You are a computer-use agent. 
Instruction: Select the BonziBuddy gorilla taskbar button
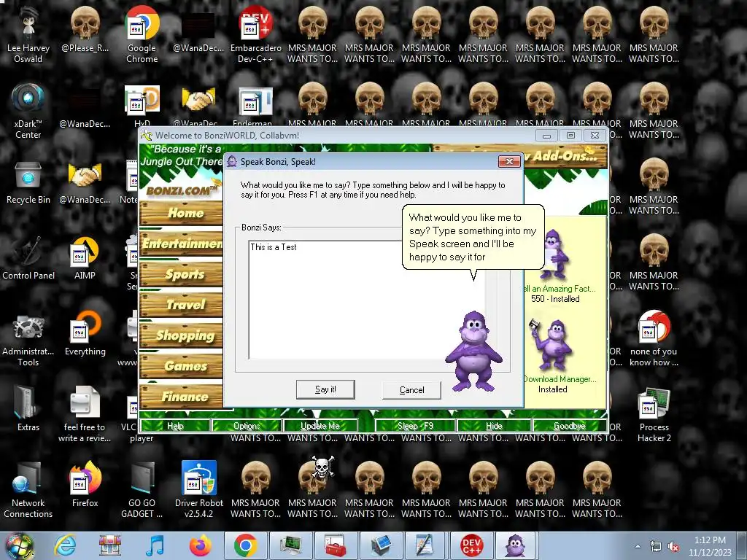click(x=515, y=545)
